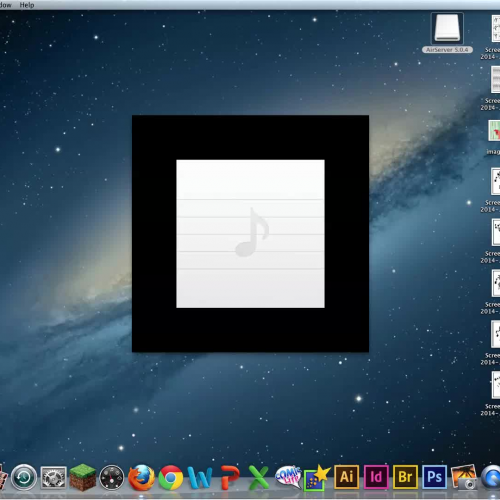Launch Adobe Illustrator (Ai) icon
500x500 pixels.
(x=347, y=477)
